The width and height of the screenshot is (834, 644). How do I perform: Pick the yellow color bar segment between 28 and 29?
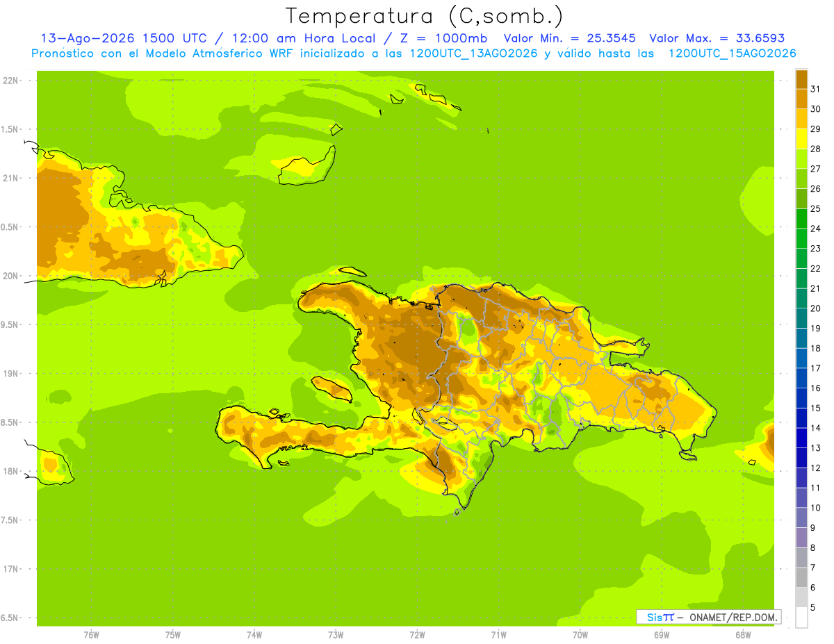pos(801,139)
